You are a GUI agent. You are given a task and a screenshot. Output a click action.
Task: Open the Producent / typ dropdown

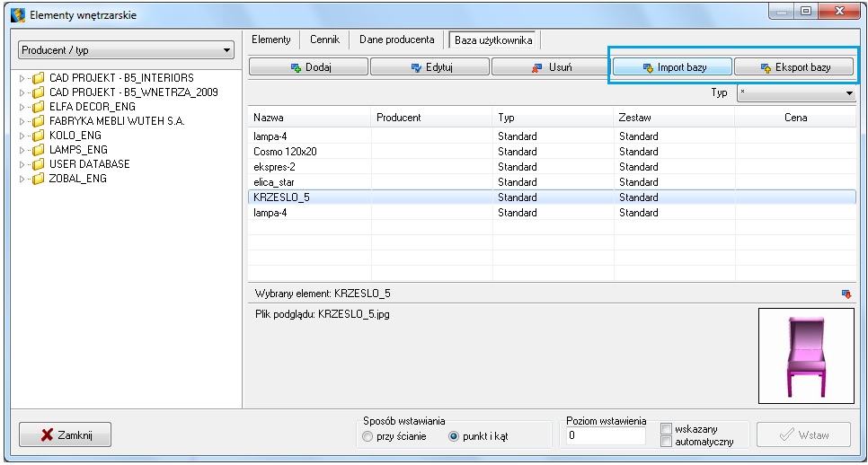(126, 49)
